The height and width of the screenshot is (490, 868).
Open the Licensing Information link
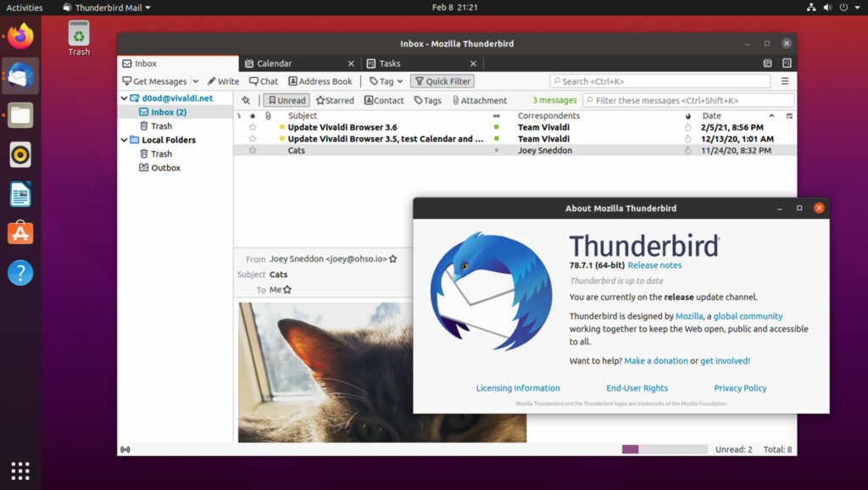[x=518, y=388]
